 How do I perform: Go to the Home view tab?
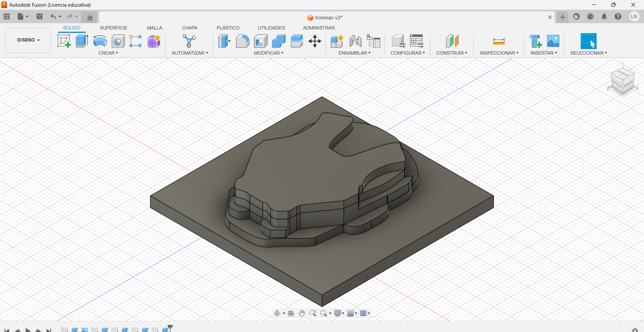[90, 18]
